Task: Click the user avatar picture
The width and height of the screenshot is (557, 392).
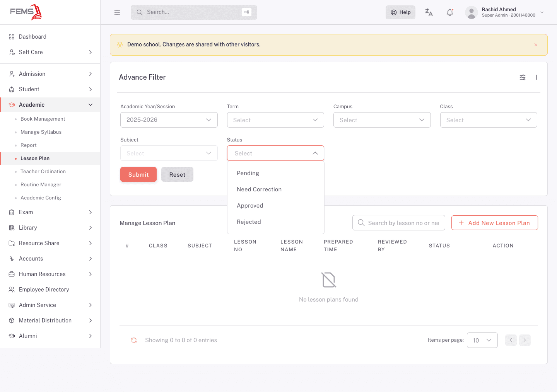Action: pos(471,12)
